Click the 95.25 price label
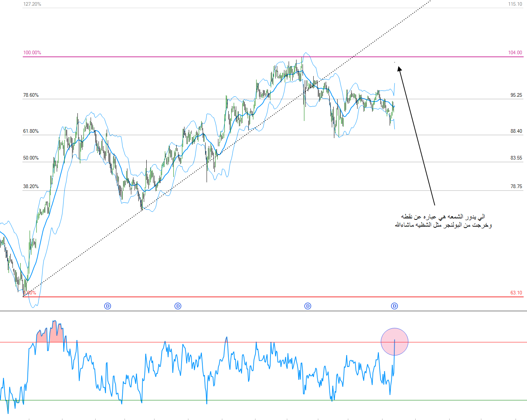The height and width of the screenshot is (420, 527). coord(516,95)
